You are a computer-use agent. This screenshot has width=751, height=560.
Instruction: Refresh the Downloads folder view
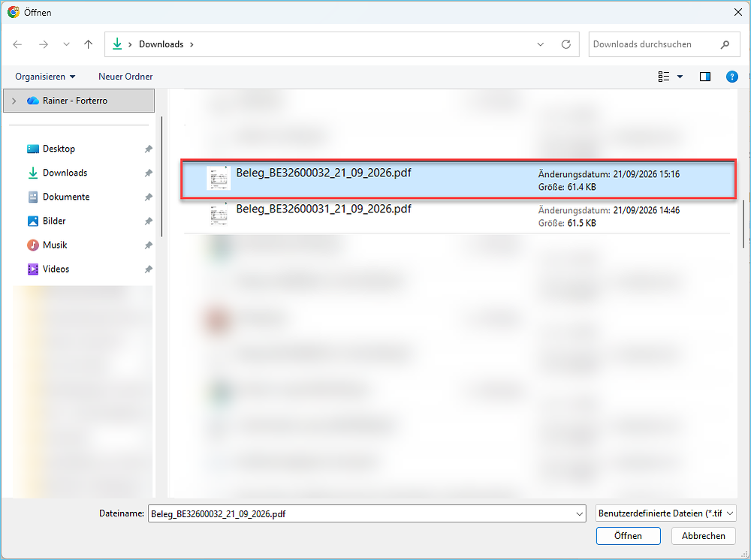click(566, 44)
